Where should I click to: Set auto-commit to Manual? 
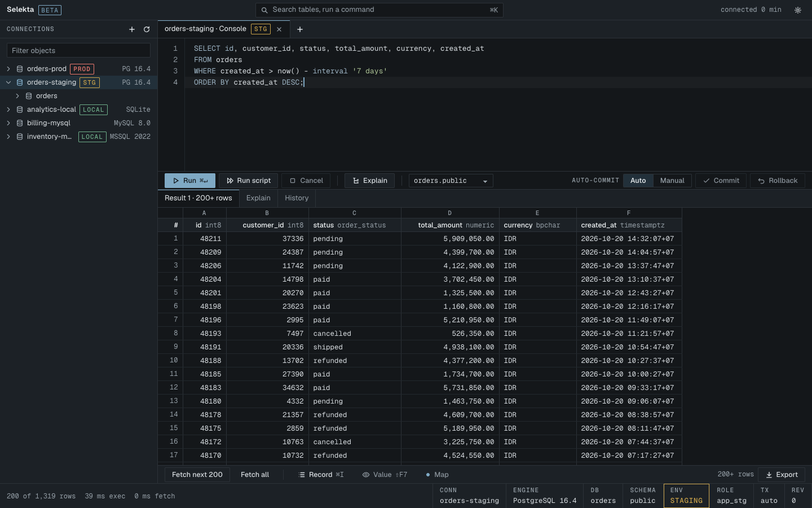(672, 181)
